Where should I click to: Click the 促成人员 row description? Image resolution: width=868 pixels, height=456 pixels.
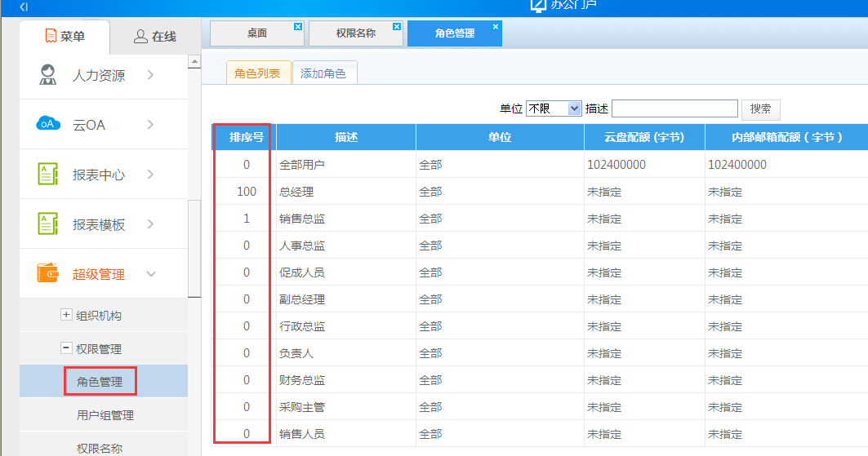coord(301,272)
